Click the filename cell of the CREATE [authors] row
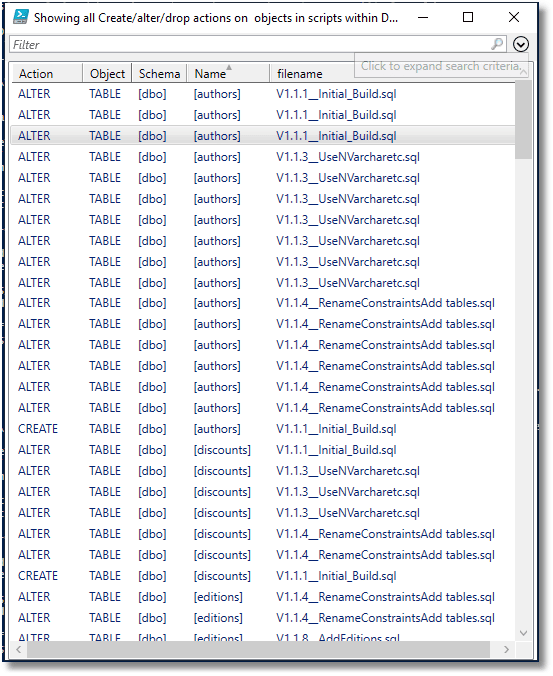Image resolution: width=553 pixels, height=676 pixels. [x=336, y=429]
